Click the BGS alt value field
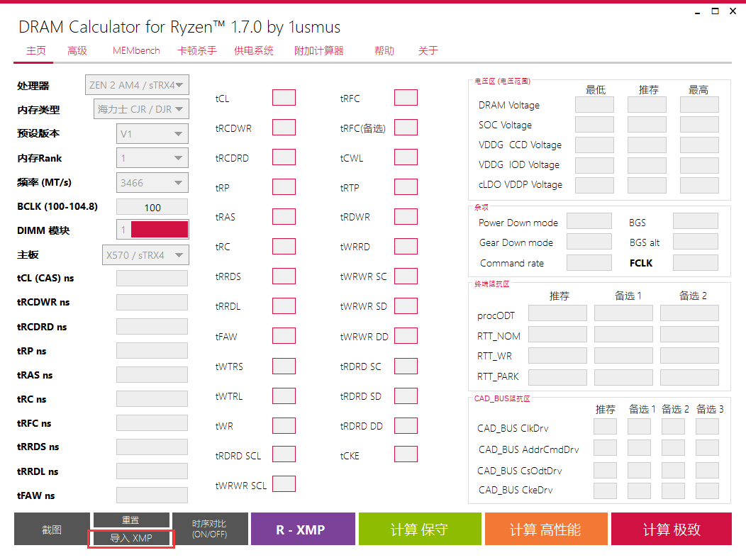The image size is (746, 560). [696, 242]
